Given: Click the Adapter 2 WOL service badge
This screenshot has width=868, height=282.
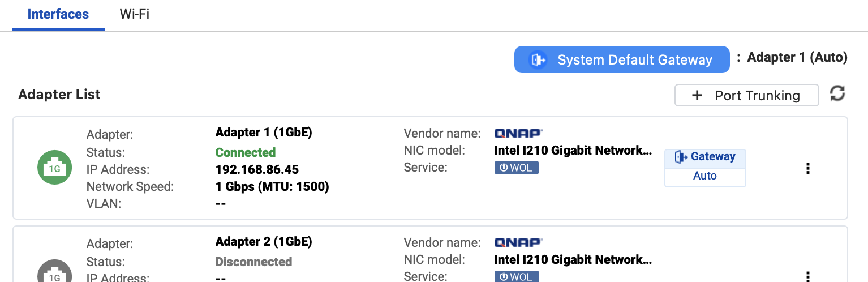Looking at the screenshot, I should pos(517,276).
